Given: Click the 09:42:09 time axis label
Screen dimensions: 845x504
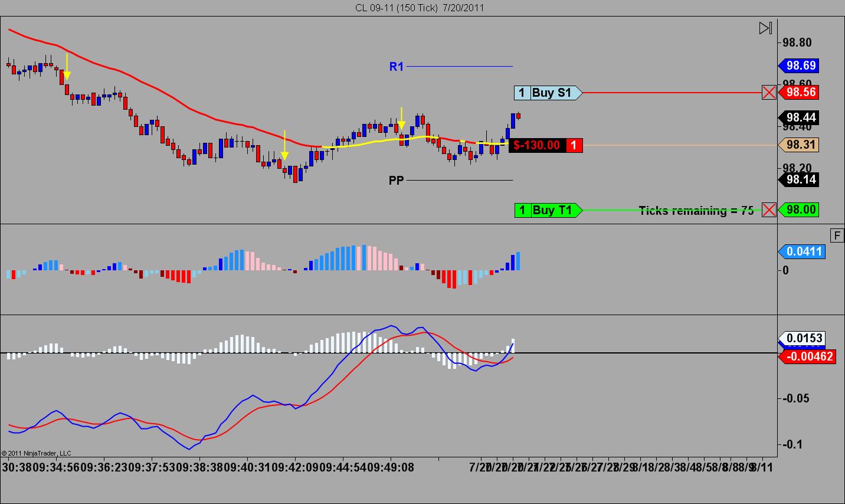Looking at the screenshot, I should click(x=295, y=467).
